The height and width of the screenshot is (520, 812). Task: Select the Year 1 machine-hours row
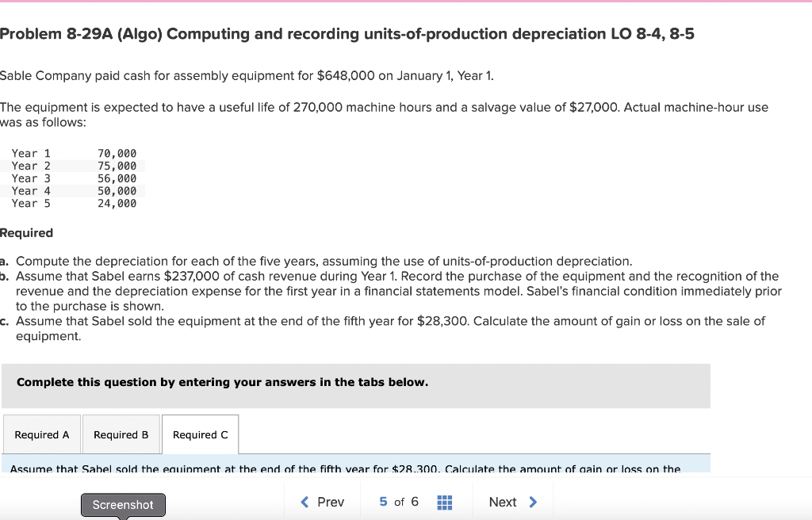tap(74, 153)
